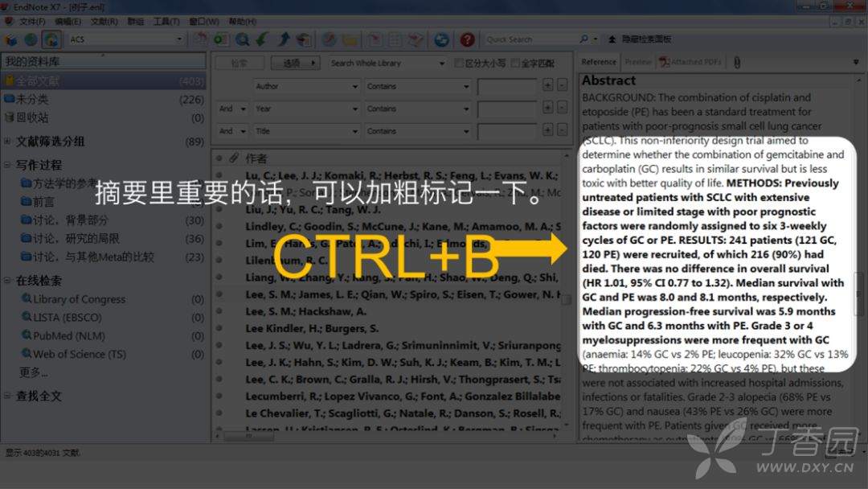Click the Local Library Mode toolbar icon
This screenshot has height=489, width=868.
(11, 39)
